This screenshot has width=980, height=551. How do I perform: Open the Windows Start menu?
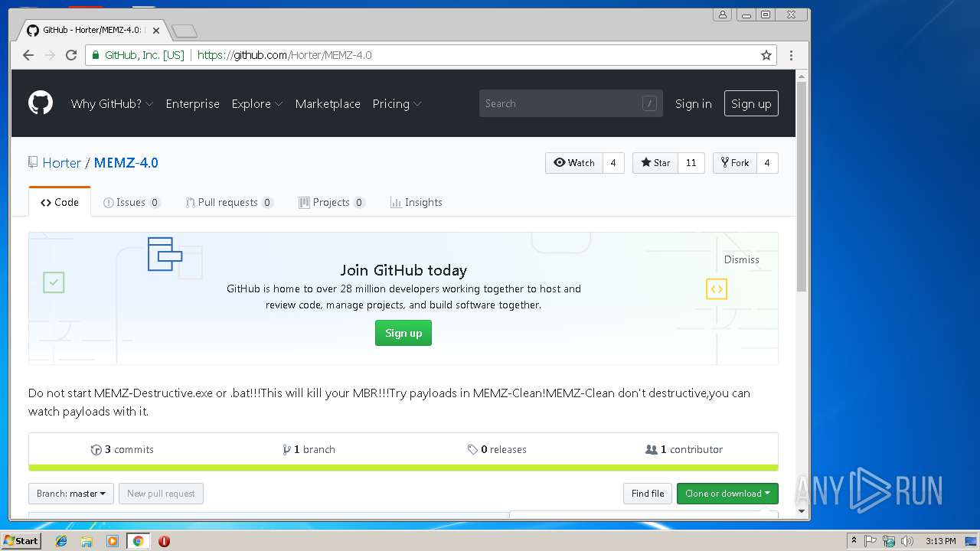pos(21,541)
